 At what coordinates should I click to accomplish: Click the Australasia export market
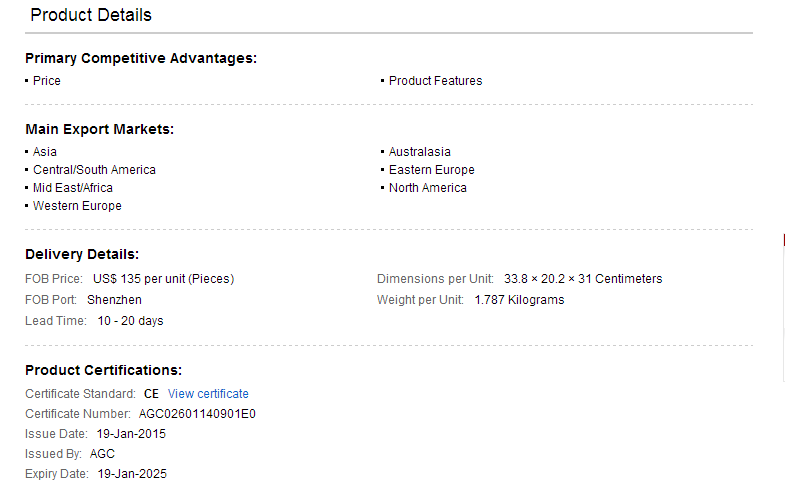pos(420,152)
